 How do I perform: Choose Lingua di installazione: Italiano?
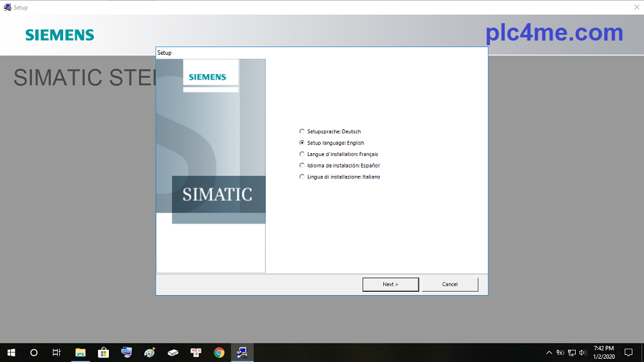(302, 177)
